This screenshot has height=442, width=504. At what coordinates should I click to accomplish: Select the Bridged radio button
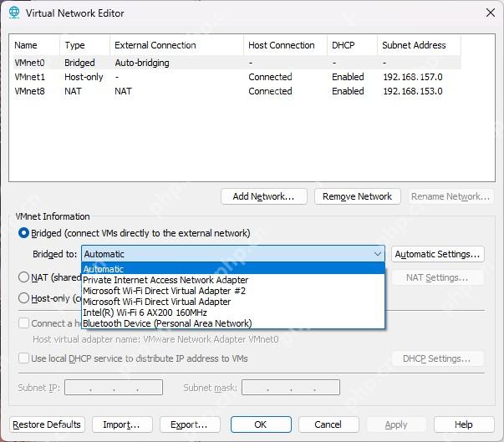23,233
